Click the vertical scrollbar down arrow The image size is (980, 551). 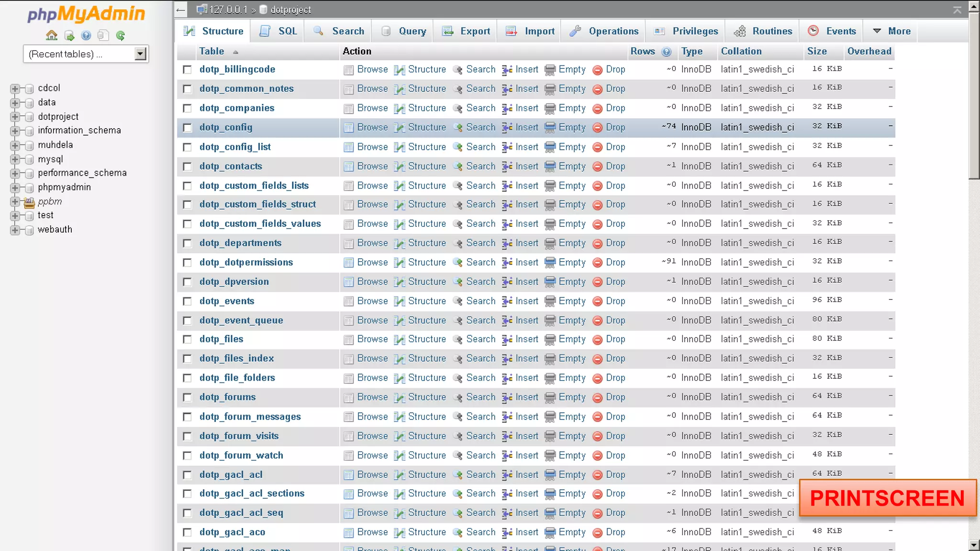click(974, 545)
